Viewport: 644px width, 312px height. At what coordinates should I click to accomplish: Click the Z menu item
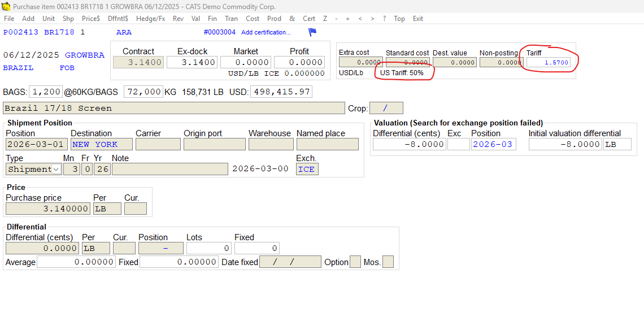(325, 19)
